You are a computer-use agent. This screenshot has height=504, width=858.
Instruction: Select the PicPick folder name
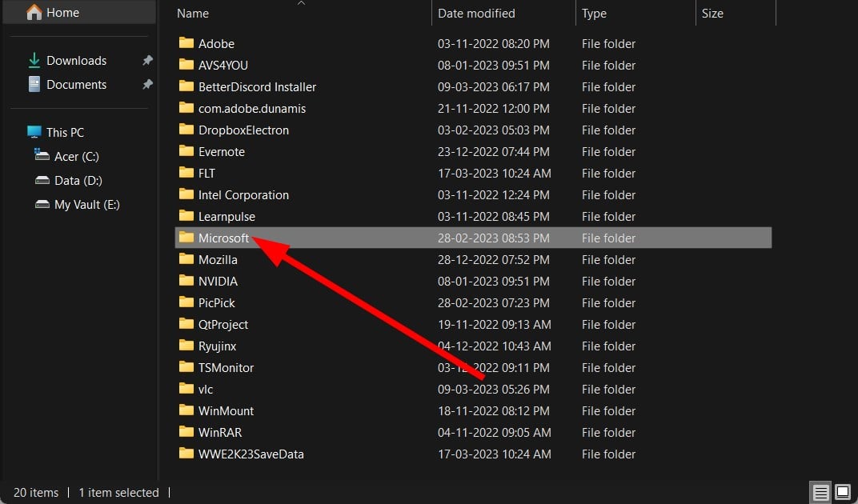[216, 303]
